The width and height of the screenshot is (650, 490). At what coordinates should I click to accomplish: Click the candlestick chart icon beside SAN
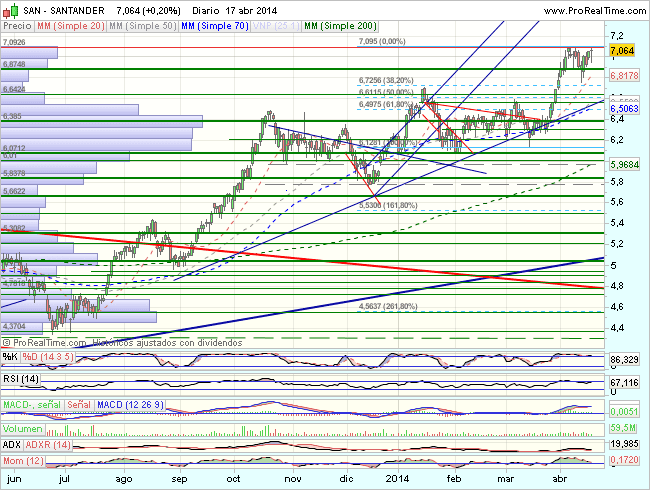11,10
